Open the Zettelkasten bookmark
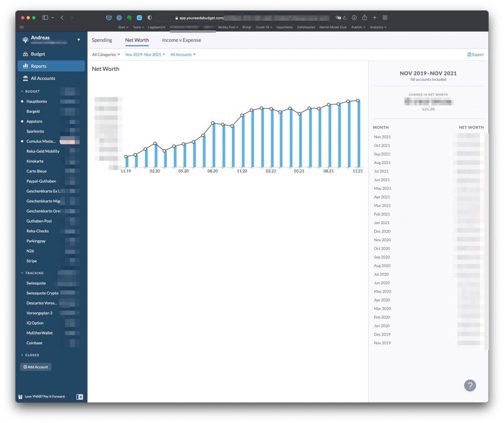 (306, 28)
